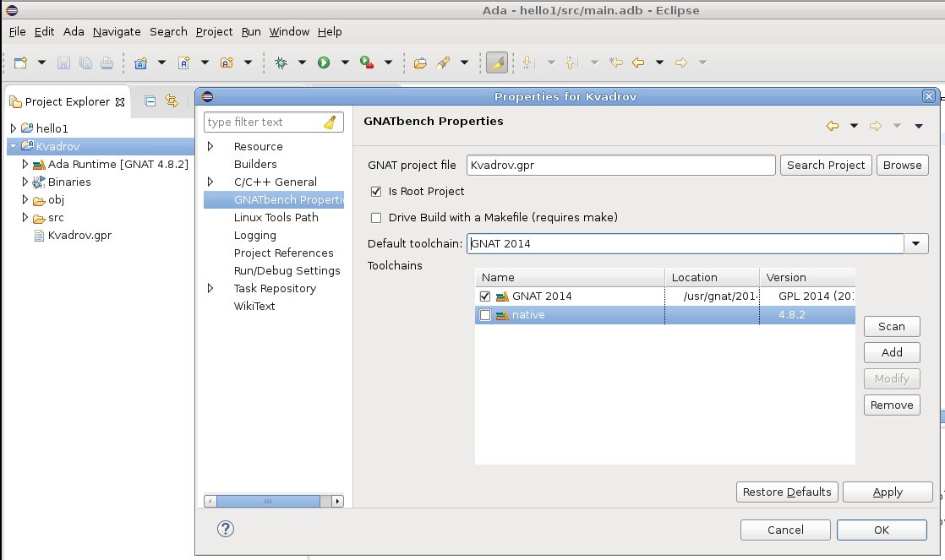Click the Print toolbar icon
Image resolution: width=945 pixels, height=560 pixels.
click(x=107, y=63)
